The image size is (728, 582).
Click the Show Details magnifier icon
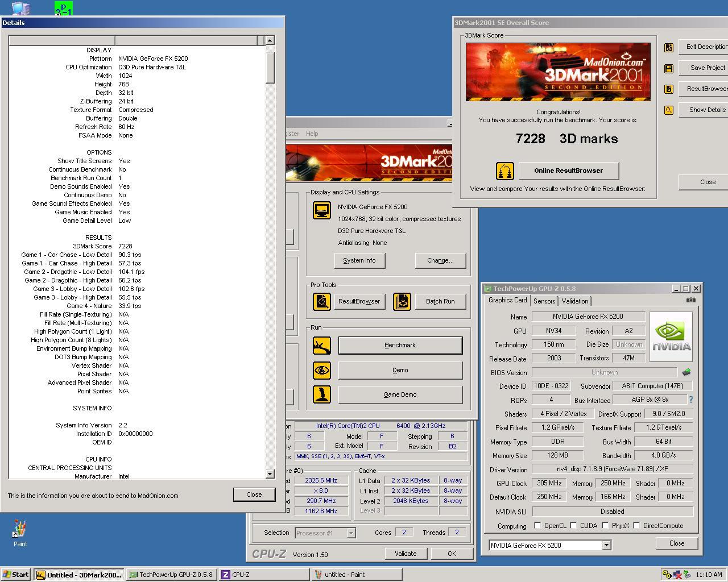click(x=669, y=110)
